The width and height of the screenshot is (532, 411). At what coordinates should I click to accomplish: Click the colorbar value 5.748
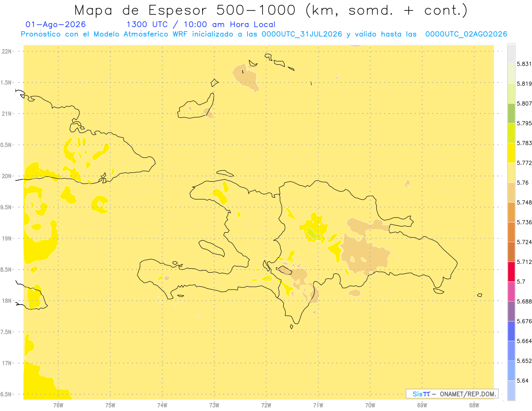pos(524,203)
